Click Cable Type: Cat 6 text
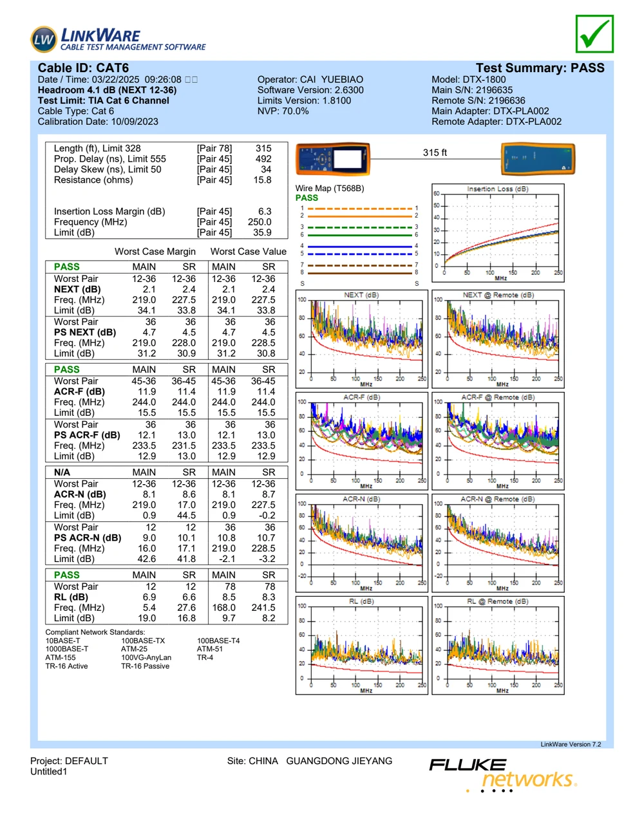The height and width of the screenshot is (833, 644). (75, 111)
